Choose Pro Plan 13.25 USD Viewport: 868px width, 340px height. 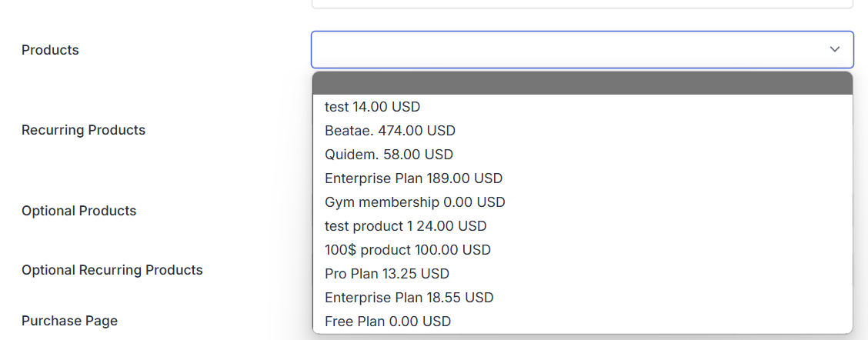387,274
